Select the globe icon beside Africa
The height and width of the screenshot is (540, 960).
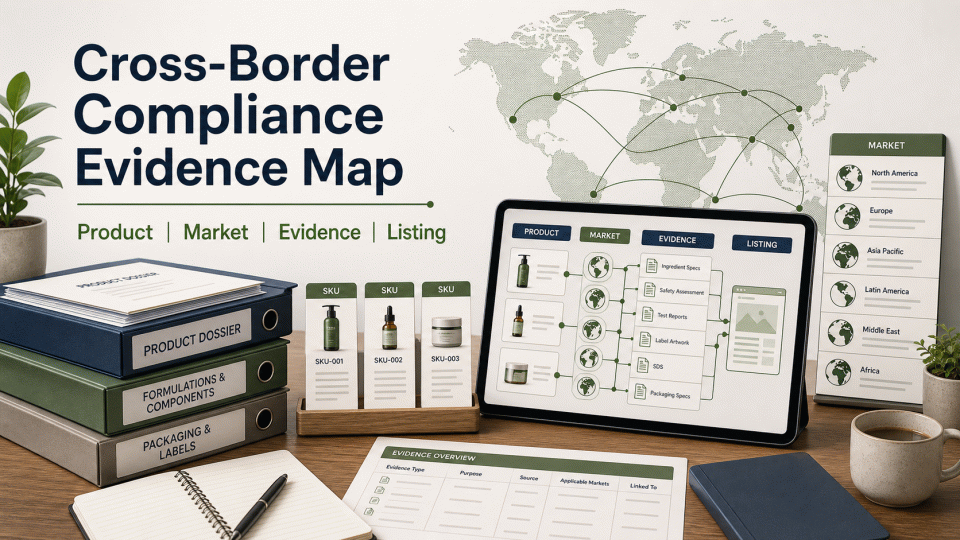click(x=838, y=372)
